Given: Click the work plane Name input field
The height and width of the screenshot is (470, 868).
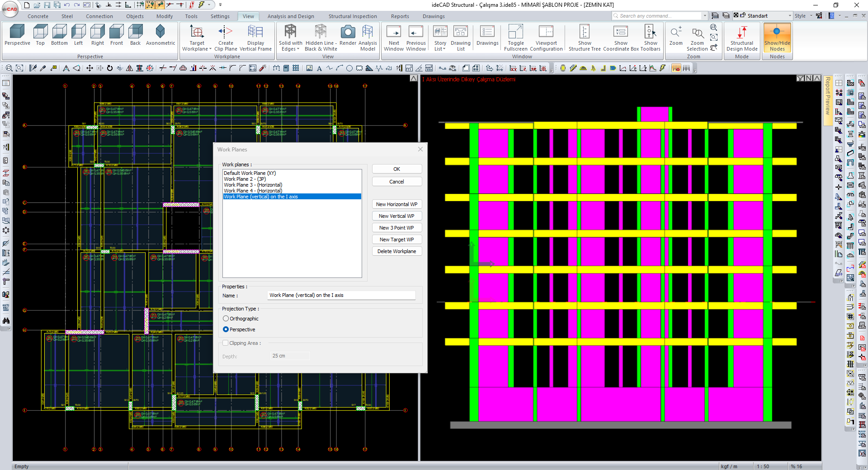Looking at the screenshot, I should (341, 295).
